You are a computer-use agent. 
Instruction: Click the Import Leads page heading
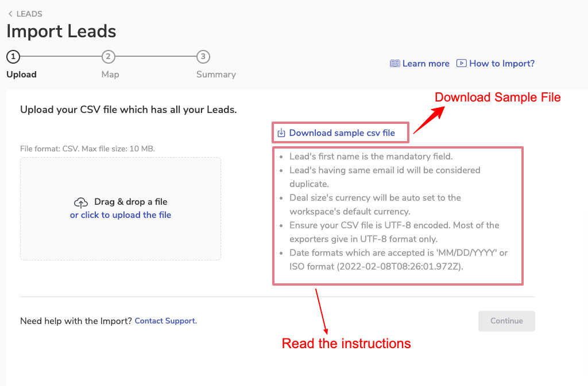tap(61, 31)
